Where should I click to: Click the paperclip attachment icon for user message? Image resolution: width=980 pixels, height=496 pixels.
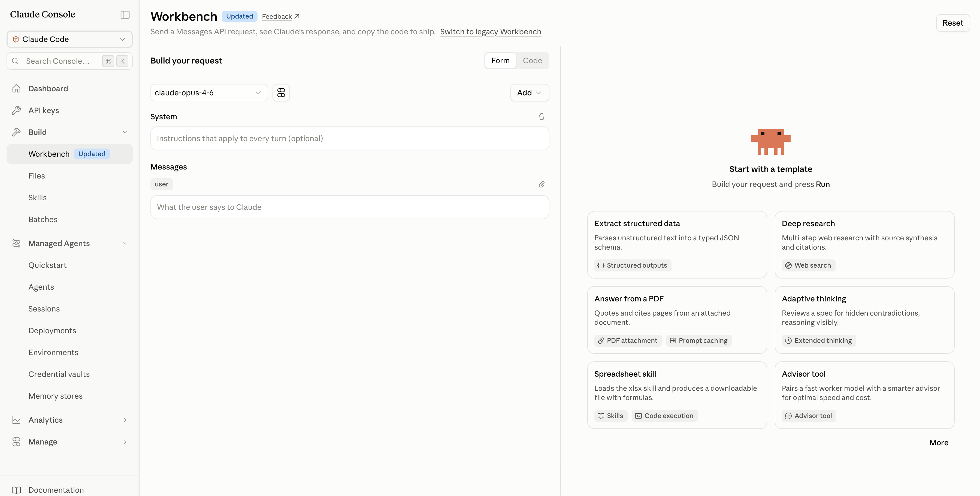point(542,184)
